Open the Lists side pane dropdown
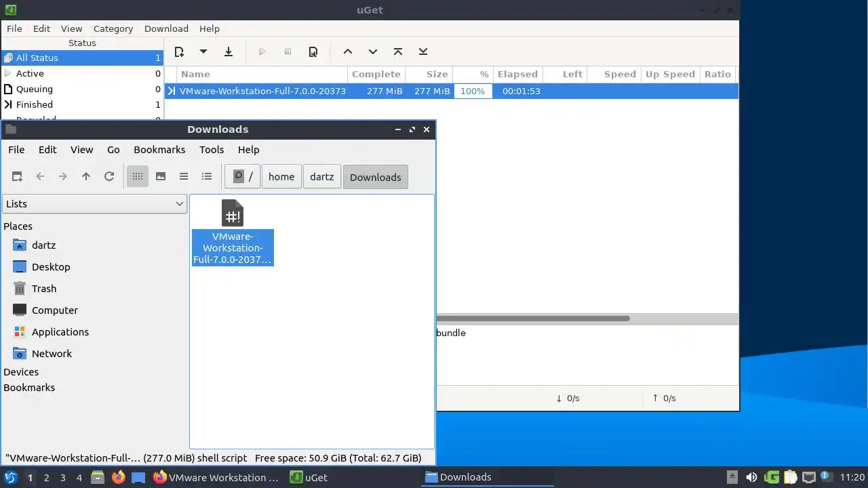The height and width of the screenshot is (488, 868). (x=95, y=203)
